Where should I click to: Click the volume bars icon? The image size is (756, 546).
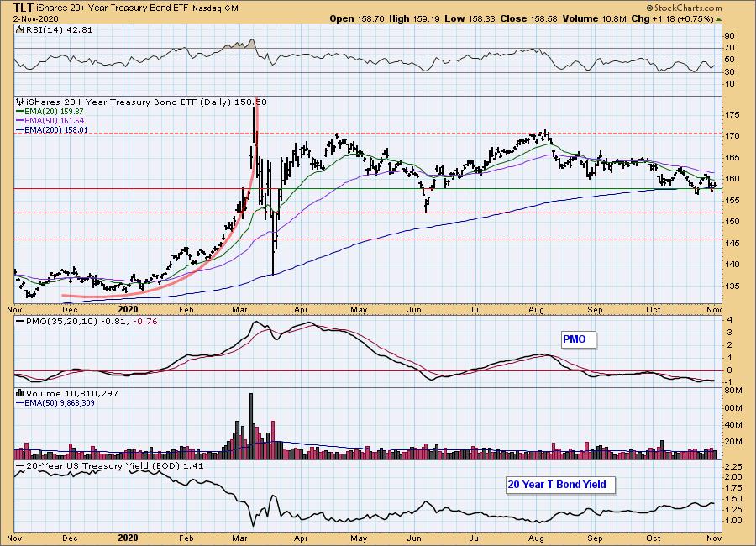tap(20, 393)
